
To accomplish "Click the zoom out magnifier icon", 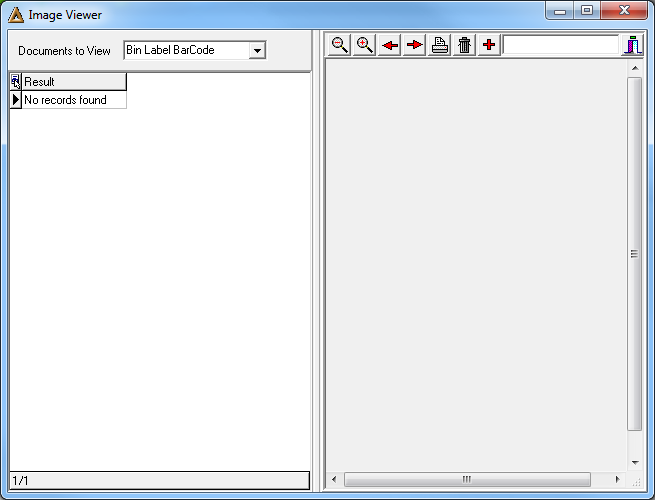I will click(x=339, y=45).
